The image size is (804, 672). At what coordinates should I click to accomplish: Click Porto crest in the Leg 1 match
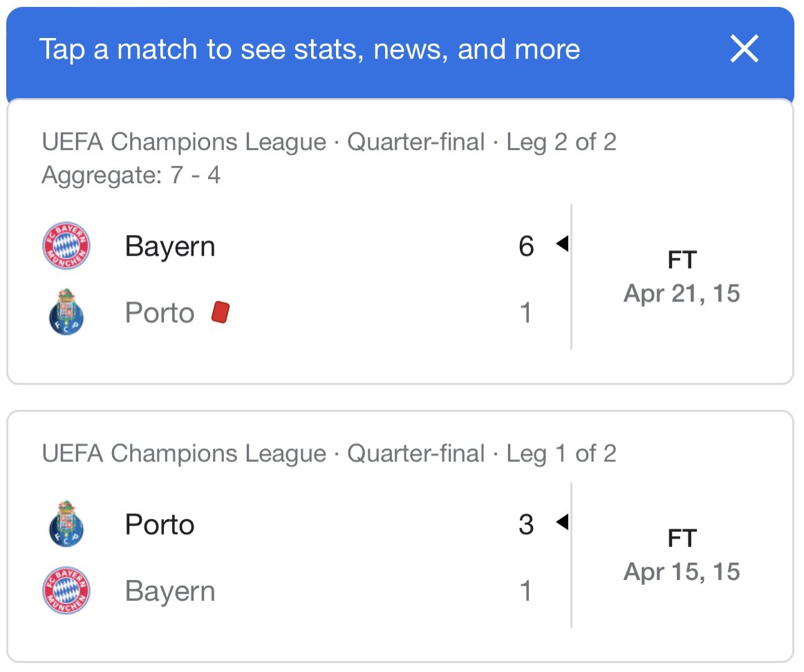click(x=66, y=524)
